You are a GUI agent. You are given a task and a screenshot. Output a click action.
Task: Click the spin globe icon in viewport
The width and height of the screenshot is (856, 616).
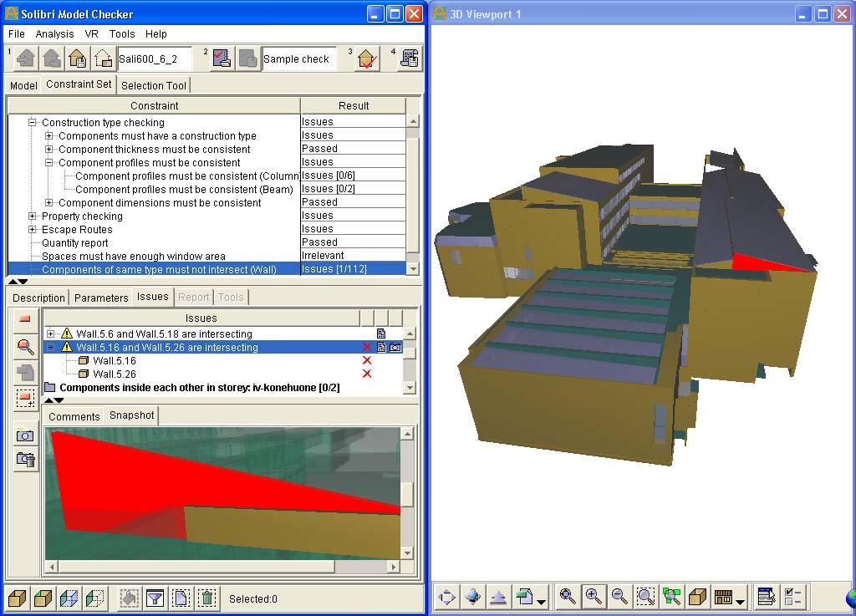[473, 596]
